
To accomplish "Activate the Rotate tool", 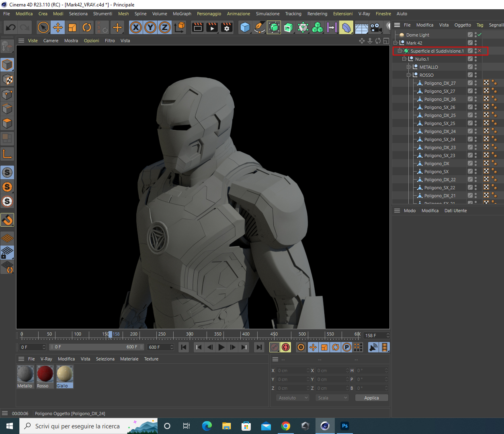I will (x=87, y=28).
